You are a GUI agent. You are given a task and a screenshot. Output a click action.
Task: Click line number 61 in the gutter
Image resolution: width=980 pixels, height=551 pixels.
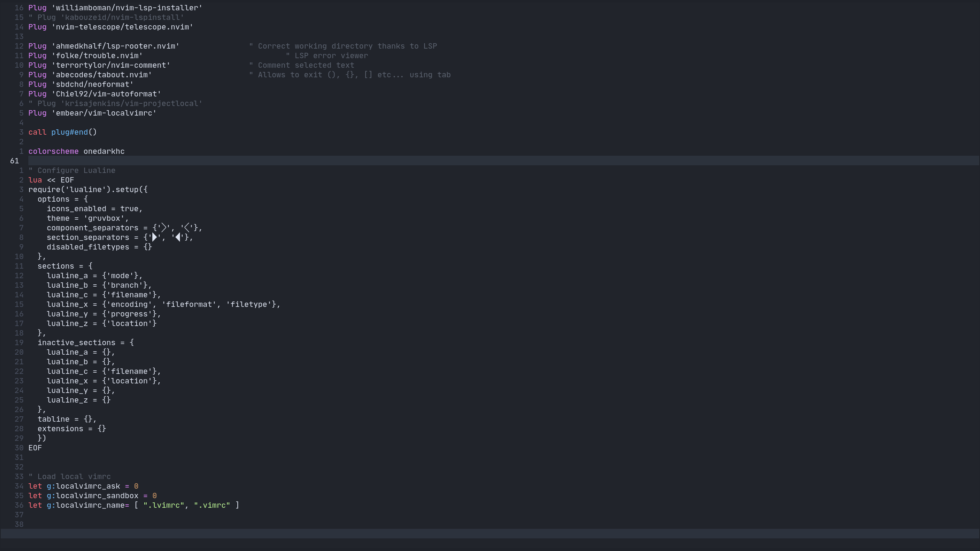click(x=14, y=161)
